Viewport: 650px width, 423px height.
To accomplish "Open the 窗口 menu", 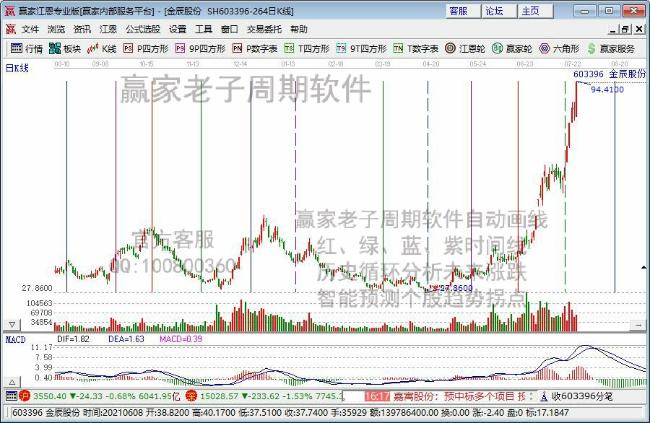I will click(x=229, y=29).
